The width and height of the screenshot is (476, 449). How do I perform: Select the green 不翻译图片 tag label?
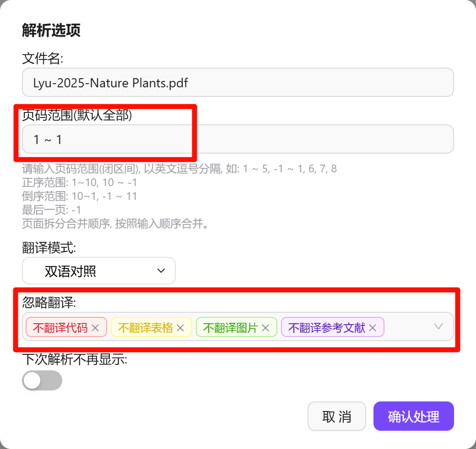click(230, 327)
